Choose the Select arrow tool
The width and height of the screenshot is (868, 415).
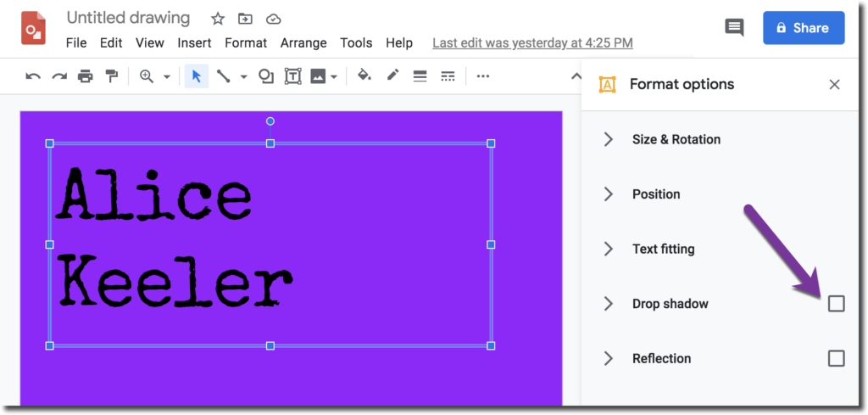[197, 76]
